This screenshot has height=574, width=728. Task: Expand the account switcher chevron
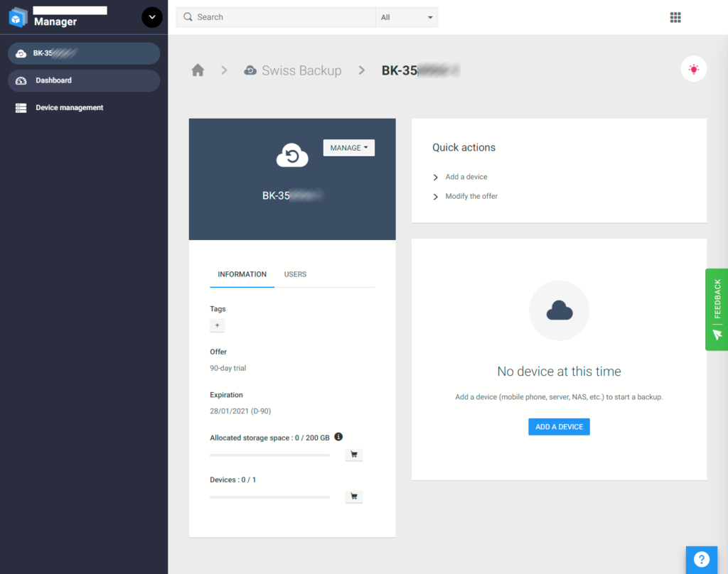[x=152, y=18]
